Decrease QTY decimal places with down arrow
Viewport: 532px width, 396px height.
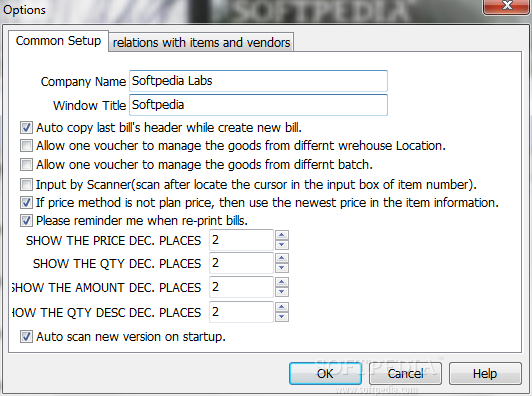282,268
